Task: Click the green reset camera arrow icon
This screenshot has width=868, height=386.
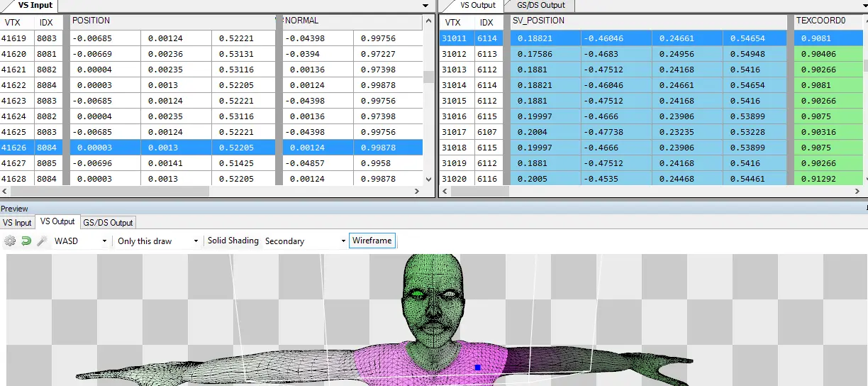Action: 26,241
